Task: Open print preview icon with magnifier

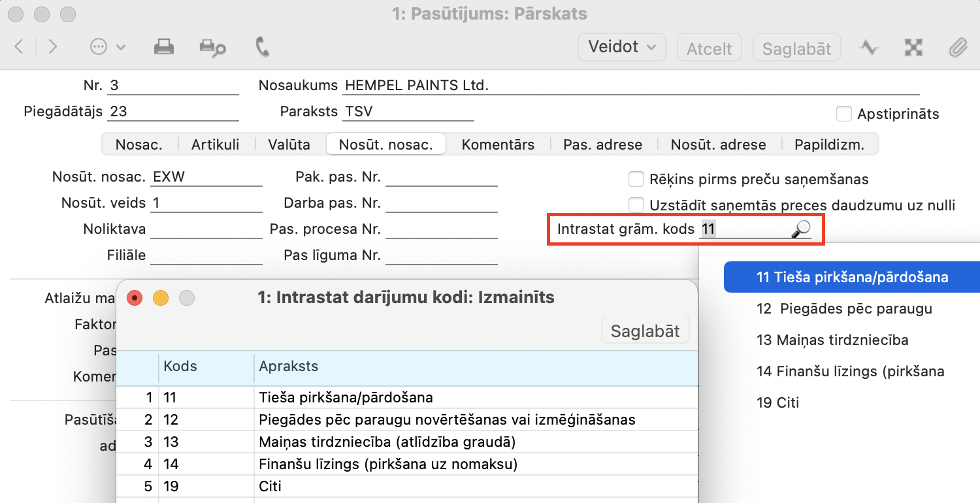Action: pyautogui.click(x=212, y=47)
